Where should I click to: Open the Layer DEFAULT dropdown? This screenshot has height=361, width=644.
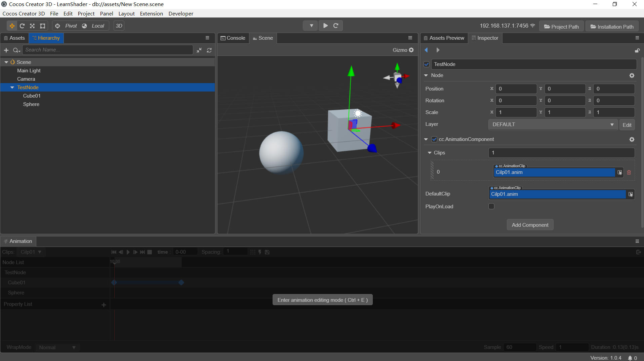553,124
